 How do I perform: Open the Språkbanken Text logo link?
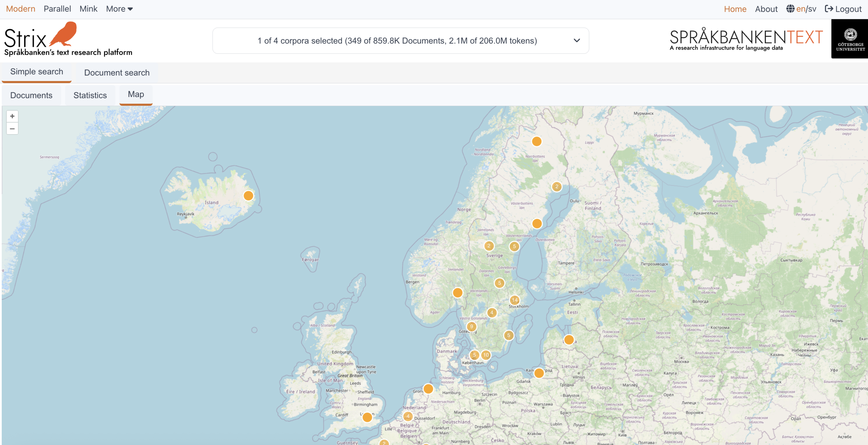[746, 39]
